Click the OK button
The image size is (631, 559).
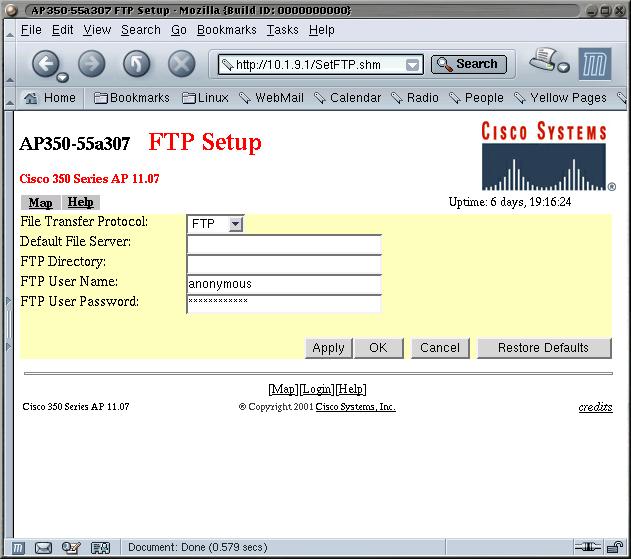pos(378,348)
